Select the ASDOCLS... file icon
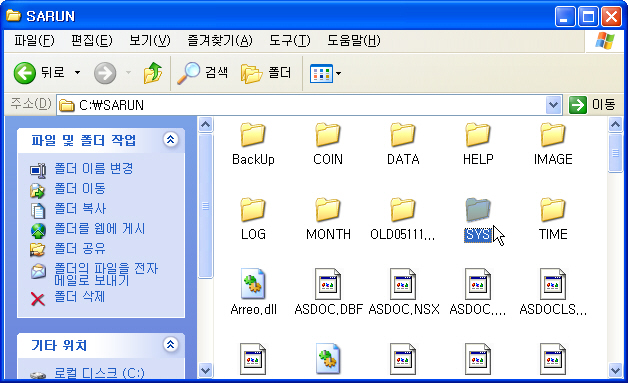The image size is (628, 383). 553,284
